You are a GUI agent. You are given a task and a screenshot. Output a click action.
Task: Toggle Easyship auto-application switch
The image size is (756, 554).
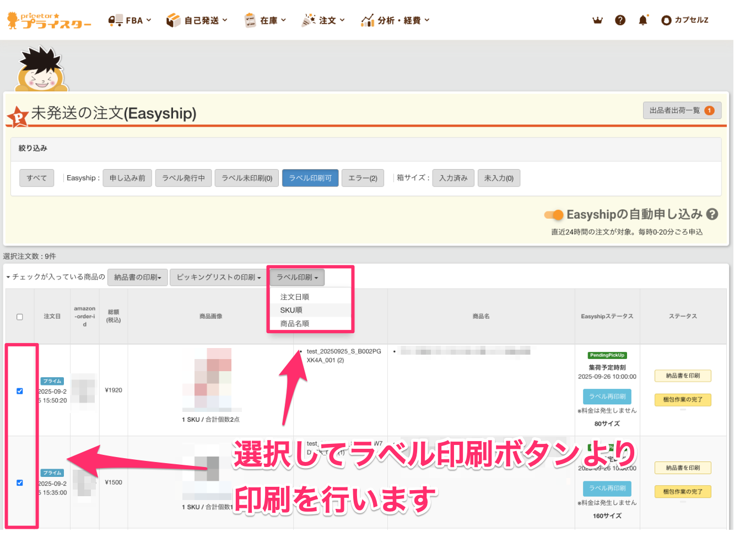point(554,215)
